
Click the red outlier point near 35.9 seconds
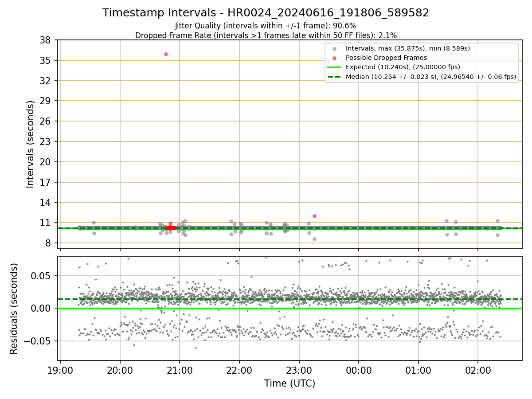pos(166,54)
